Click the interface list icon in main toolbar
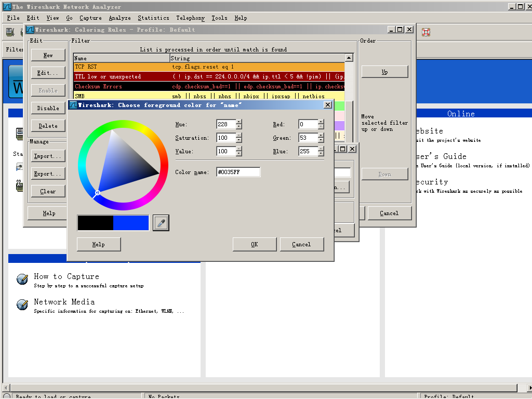This screenshot has width=532, height=399. 10,32
